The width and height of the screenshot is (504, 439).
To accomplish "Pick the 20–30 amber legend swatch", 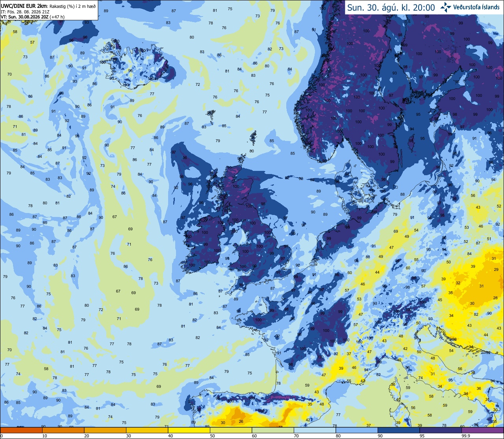I will 105,430.
